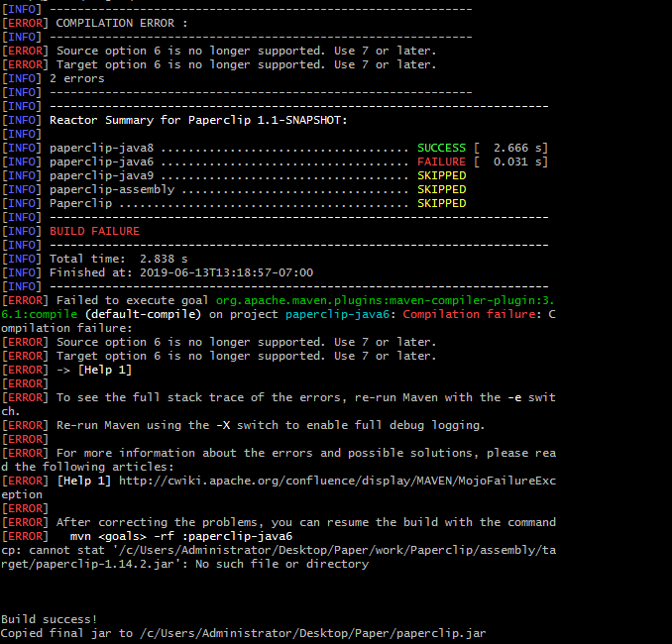The image size is (672, 644).
Task: Click 'Reactor Summary for Paperclip 1.1-SNAPSHOT:' line
Action: [198, 121]
